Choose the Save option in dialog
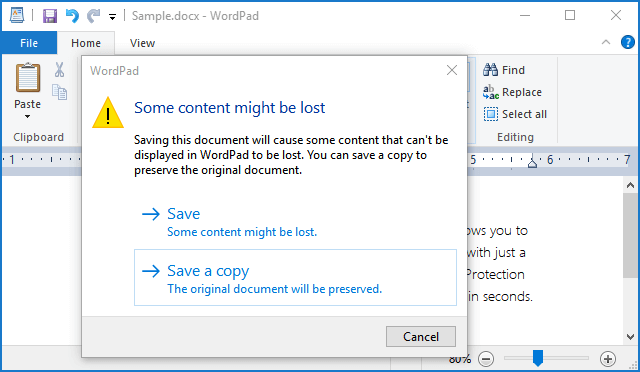The width and height of the screenshot is (640, 372). point(295,222)
